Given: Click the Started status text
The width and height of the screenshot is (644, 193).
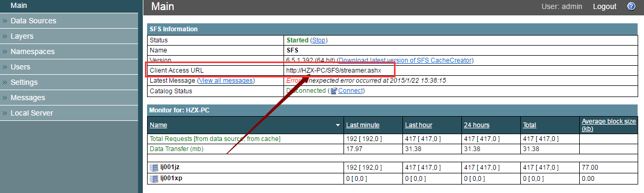Looking at the screenshot, I should [297, 40].
